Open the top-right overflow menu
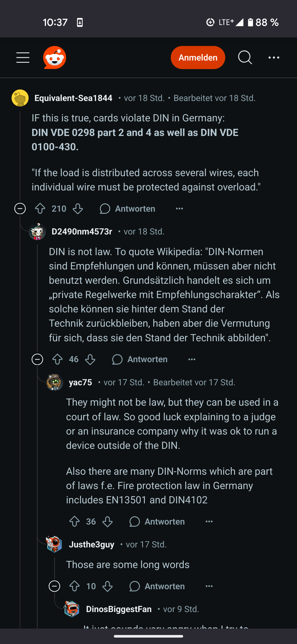Viewport: 297px width, 644px height. point(274,57)
